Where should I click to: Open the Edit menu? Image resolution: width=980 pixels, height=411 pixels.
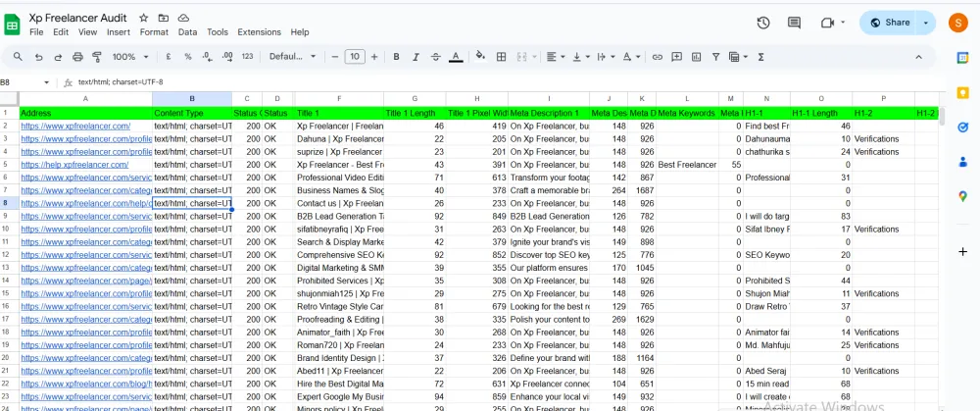(x=61, y=32)
